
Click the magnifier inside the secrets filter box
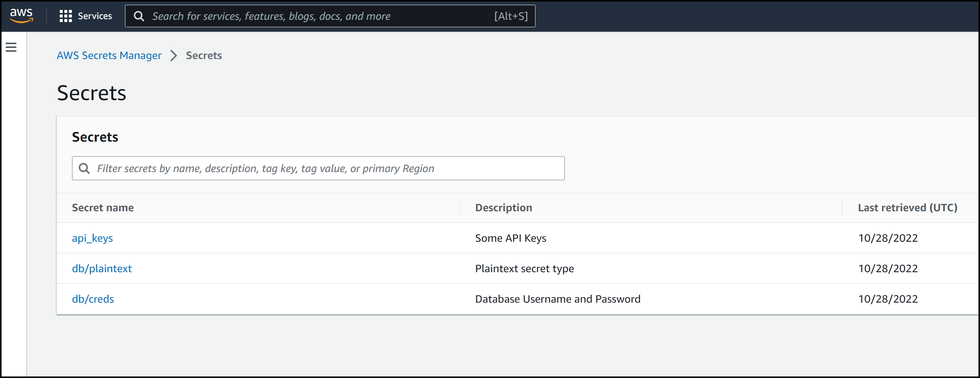[x=84, y=168]
